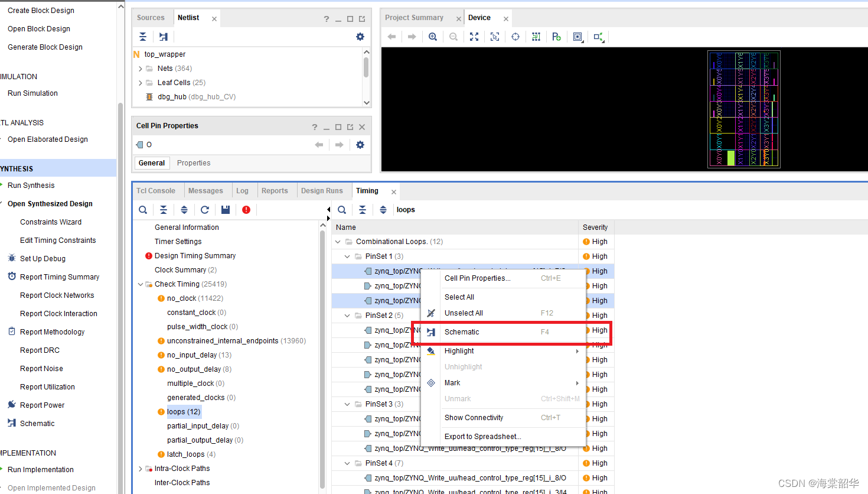
Task: Click Run Synthesis in Flow Navigator
Action: pos(31,186)
